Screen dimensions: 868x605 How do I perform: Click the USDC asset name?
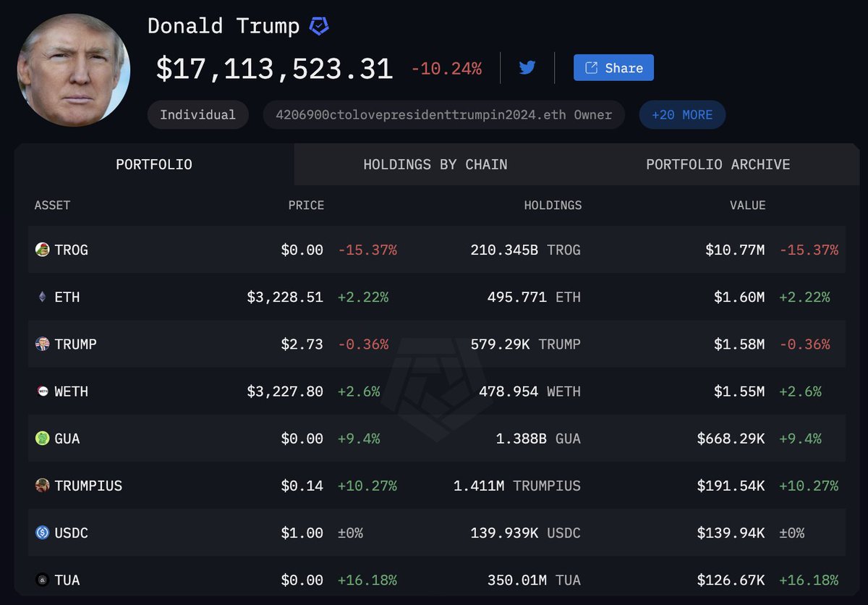(72, 533)
